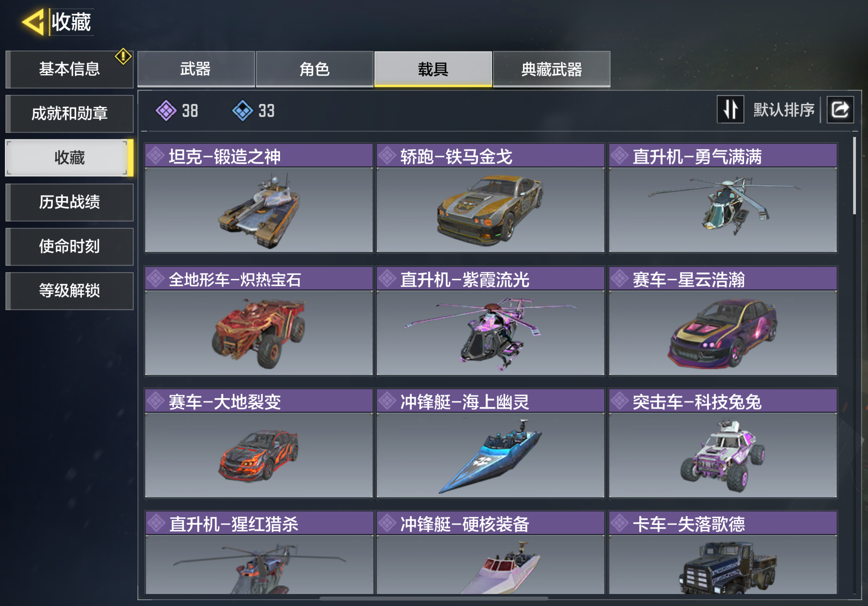868x606 pixels.
Task: Click rarity icon on 直升机-勇气满满 card
Action: [619, 155]
